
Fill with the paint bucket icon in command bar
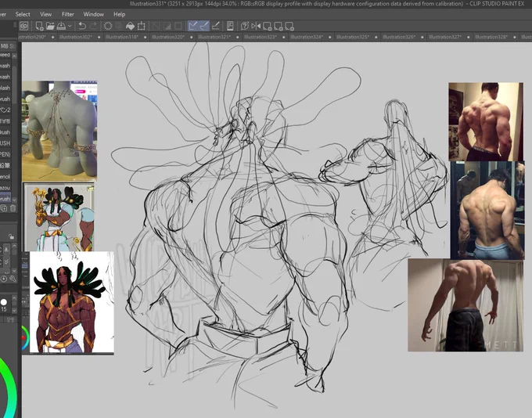pyautogui.click(x=130, y=26)
